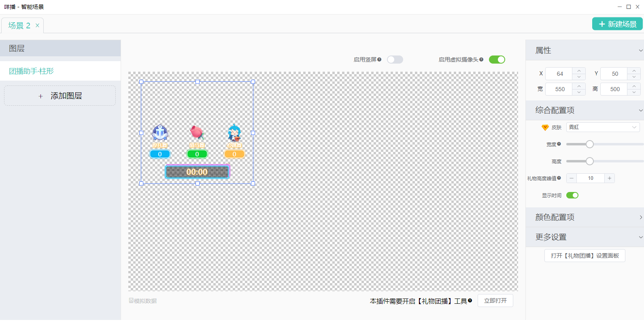Select the 团播助手-柱形 layer
The width and height of the screenshot is (644, 322).
tap(32, 71)
